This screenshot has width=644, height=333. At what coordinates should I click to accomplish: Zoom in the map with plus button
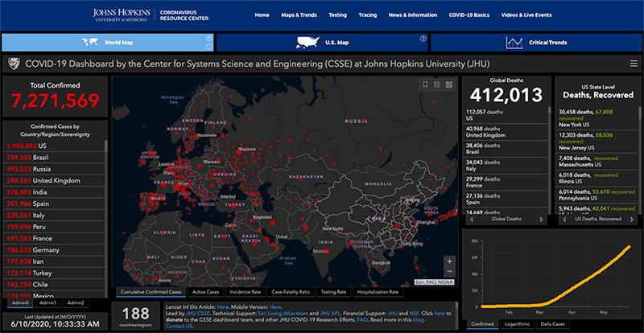click(449, 261)
